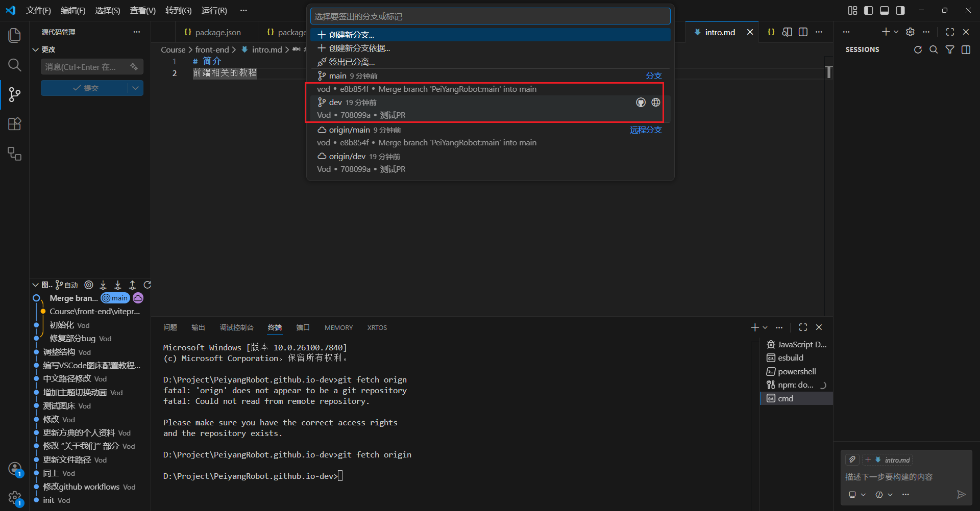Send the chat message

pyautogui.click(x=961, y=494)
